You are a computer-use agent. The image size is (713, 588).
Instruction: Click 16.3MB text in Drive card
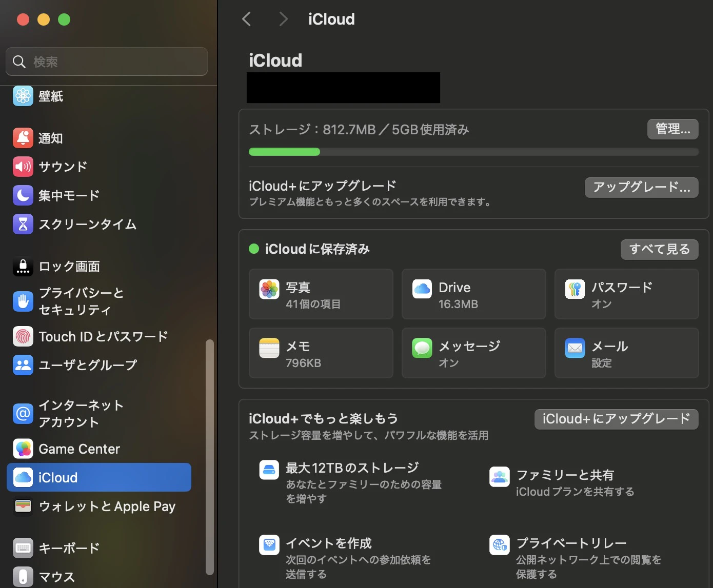(458, 304)
